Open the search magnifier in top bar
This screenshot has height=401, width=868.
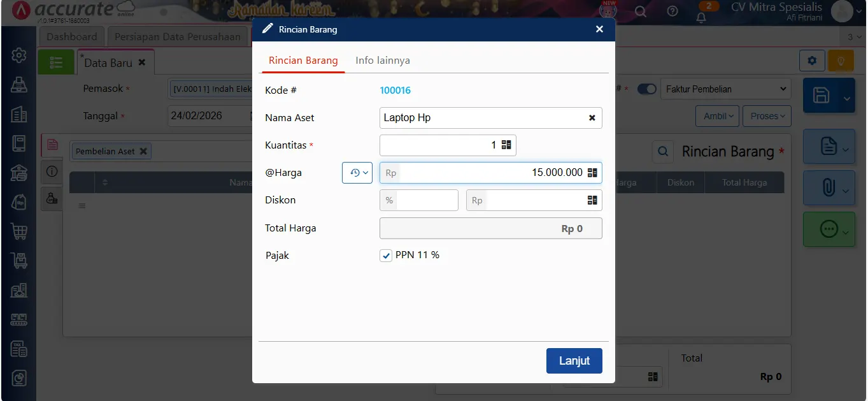click(641, 11)
